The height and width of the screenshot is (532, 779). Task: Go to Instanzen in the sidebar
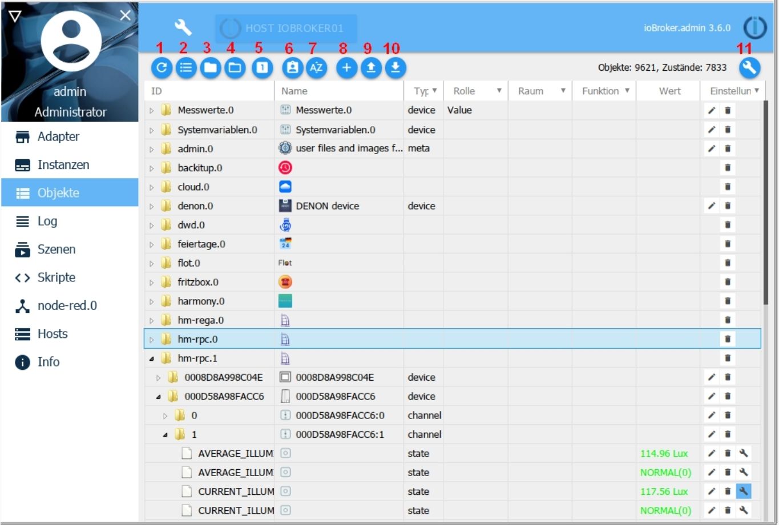tap(70, 164)
